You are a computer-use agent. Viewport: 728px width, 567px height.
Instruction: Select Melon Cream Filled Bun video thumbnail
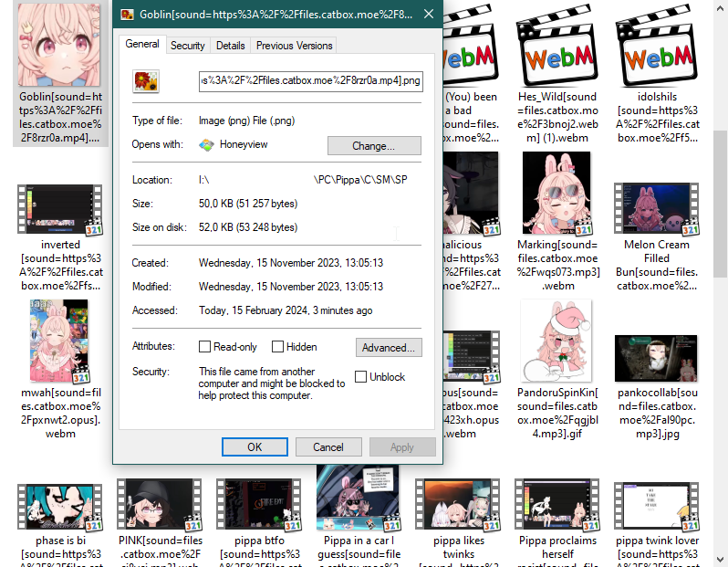pyautogui.click(x=657, y=209)
